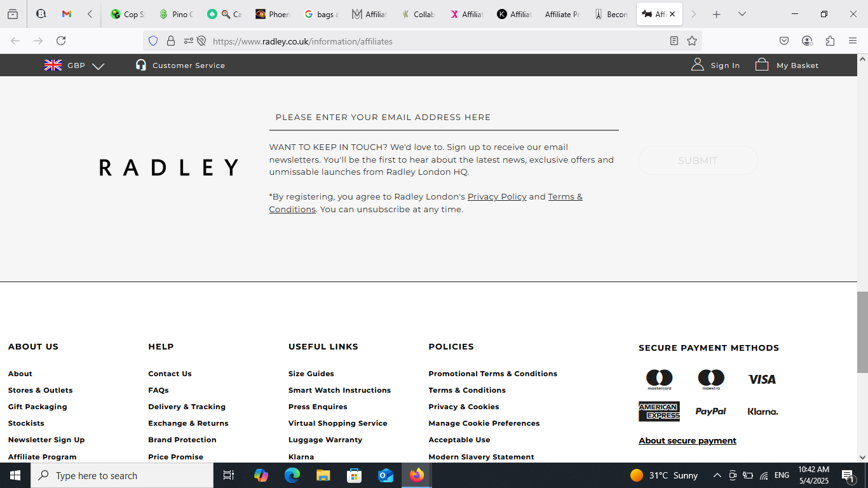The width and height of the screenshot is (868, 488).
Task: Open Outlook from the taskbar
Action: (386, 475)
